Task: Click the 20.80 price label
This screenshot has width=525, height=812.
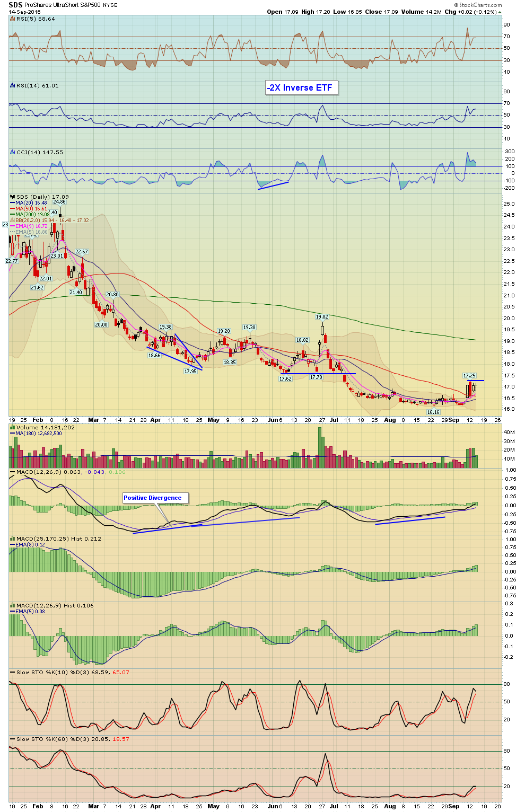Action: click(112, 294)
